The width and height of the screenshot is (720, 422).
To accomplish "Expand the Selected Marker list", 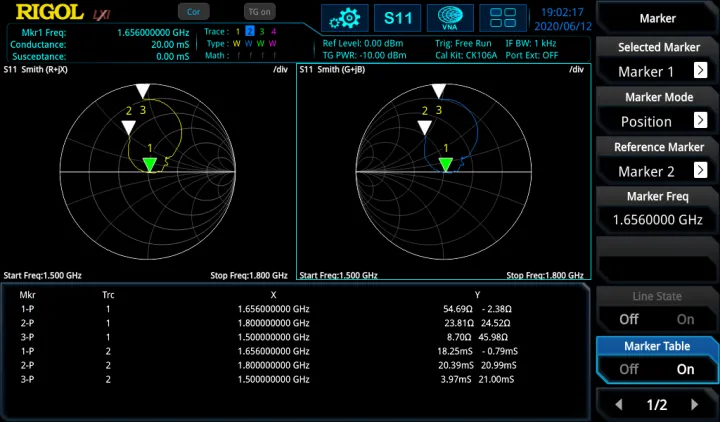I will (x=700, y=71).
